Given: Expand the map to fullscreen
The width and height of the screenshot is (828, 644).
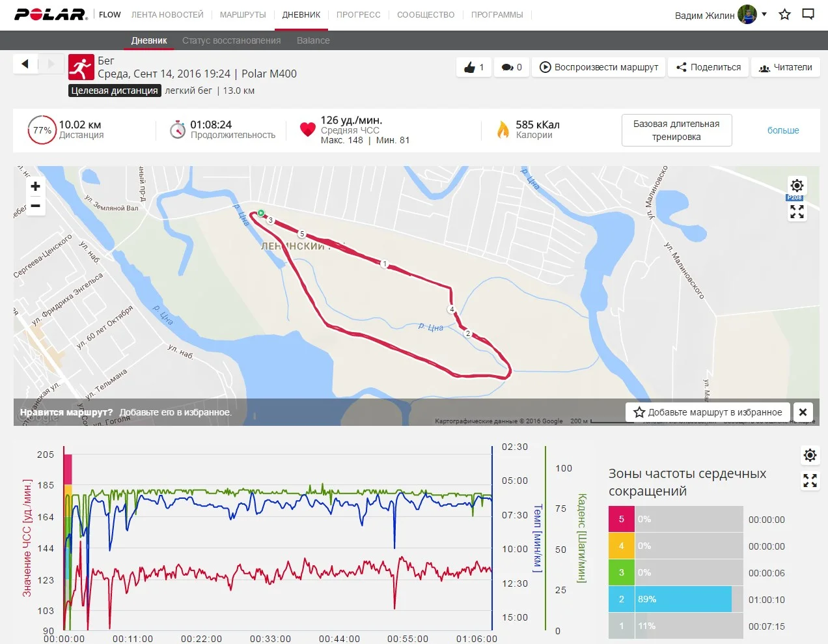Looking at the screenshot, I should pyautogui.click(x=797, y=212).
